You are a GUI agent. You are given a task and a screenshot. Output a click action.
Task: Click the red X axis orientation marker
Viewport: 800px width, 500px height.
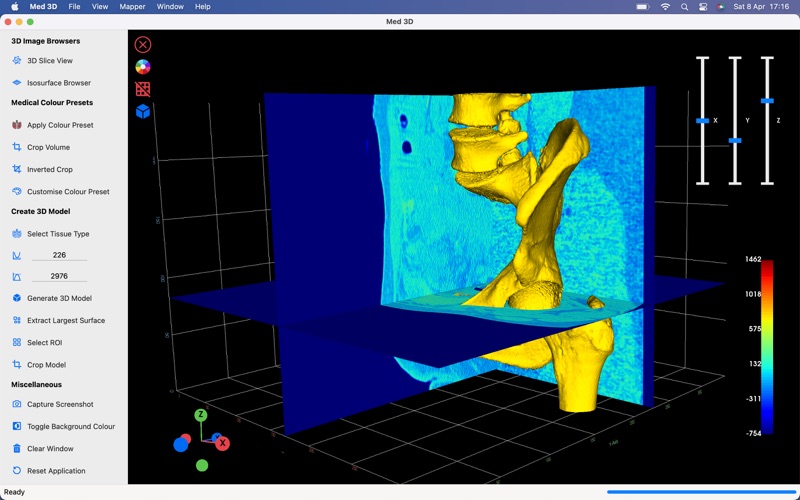222,443
